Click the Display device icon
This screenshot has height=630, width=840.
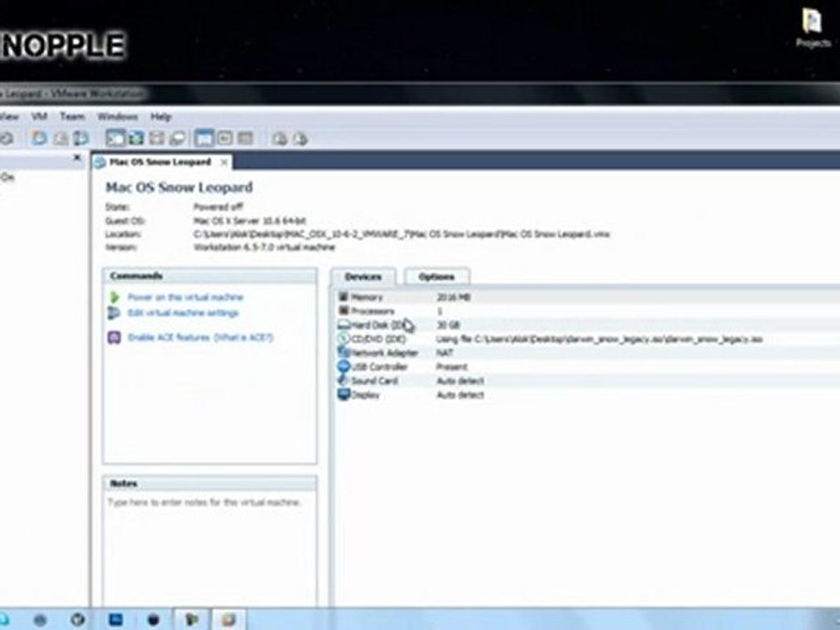tap(343, 395)
